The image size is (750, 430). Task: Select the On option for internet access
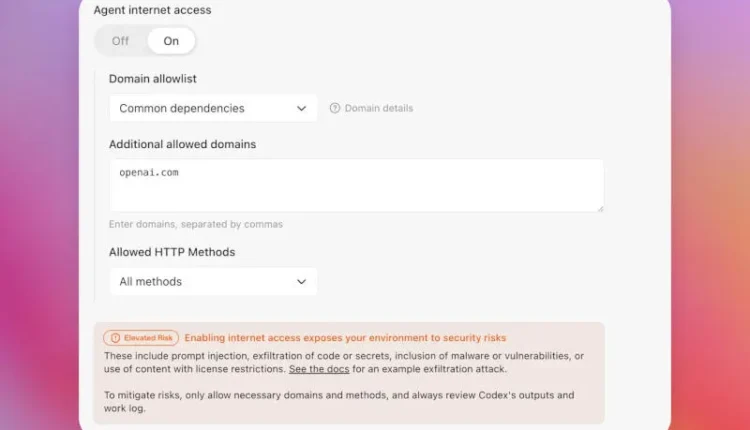[171, 41]
